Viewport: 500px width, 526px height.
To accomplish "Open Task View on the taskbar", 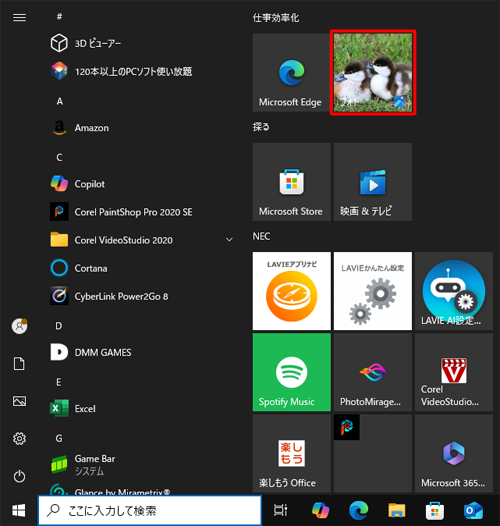I will [x=280, y=511].
